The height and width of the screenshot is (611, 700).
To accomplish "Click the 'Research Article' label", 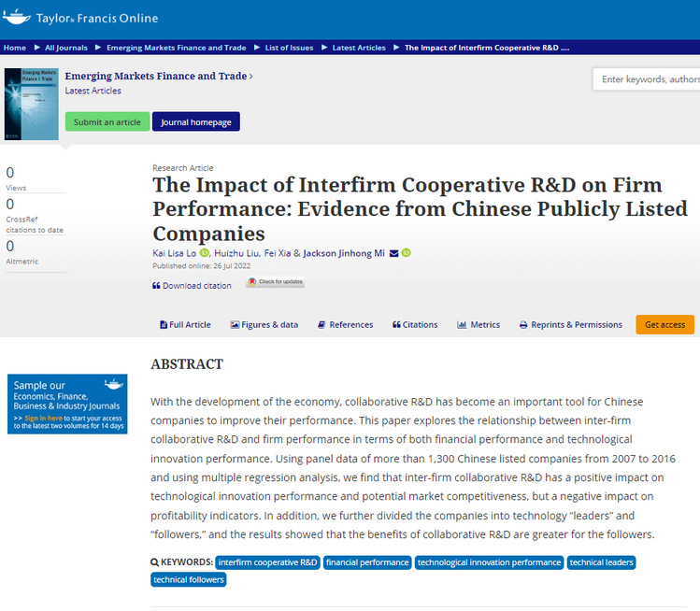I will [x=182, y=168].
